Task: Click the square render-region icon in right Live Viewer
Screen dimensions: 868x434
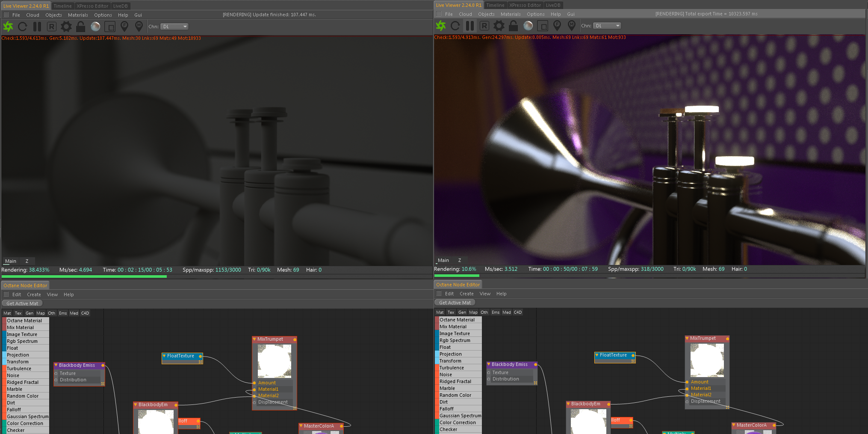Action: 543,26
